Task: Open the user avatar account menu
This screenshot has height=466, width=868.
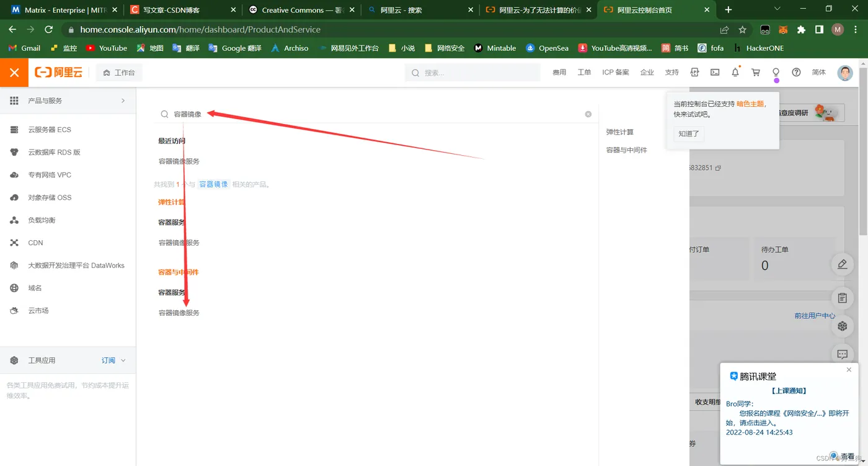Action: [845, 73]
